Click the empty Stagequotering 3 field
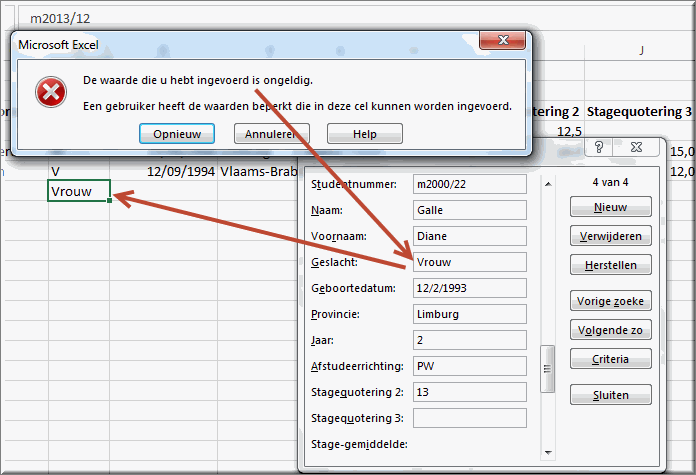Viewport: 696px width, 475px height. pos(469,418)
